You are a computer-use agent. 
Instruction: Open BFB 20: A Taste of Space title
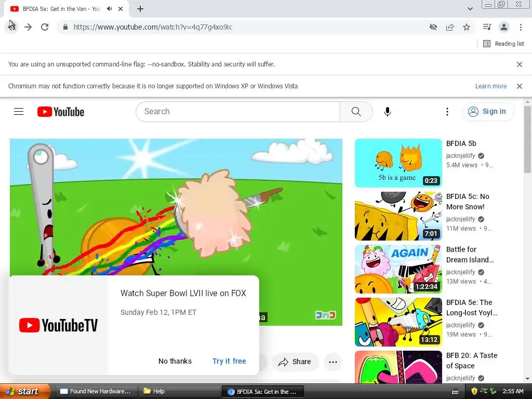472,361
